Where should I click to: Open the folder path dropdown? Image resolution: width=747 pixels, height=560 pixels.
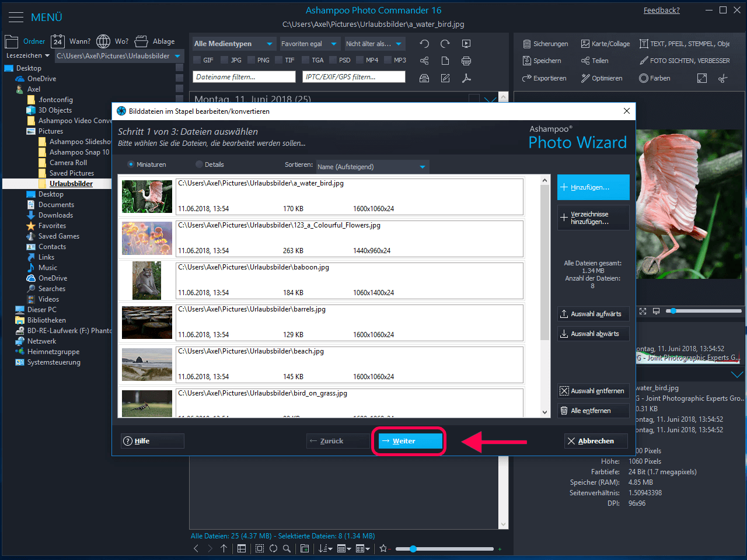[120, 56]
